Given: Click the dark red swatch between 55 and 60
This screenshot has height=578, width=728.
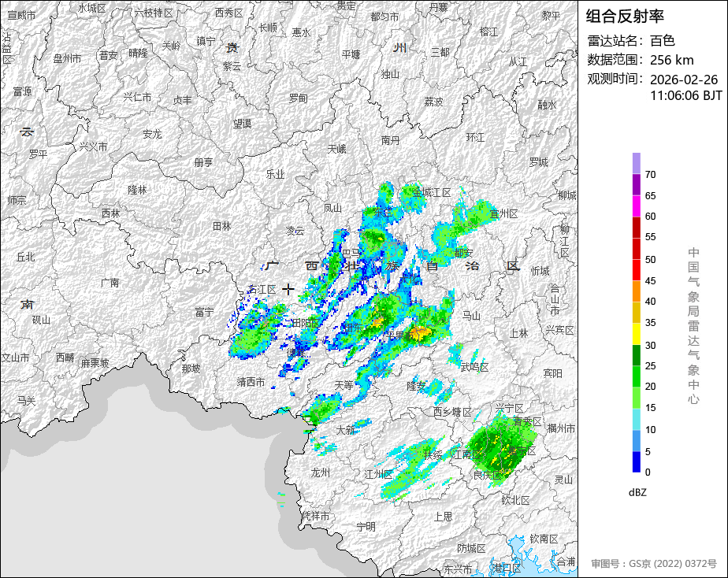Looking at the screenshot, I should click(x=636, y=228).
